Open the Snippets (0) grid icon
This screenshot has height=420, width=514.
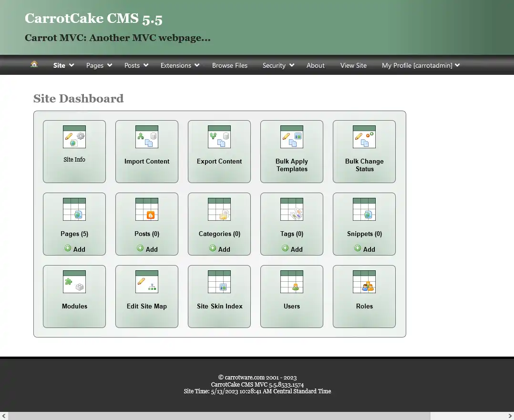pos(364,209)
